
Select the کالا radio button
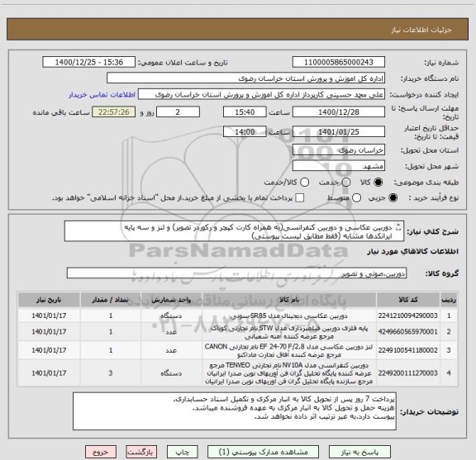coord(378,182)
